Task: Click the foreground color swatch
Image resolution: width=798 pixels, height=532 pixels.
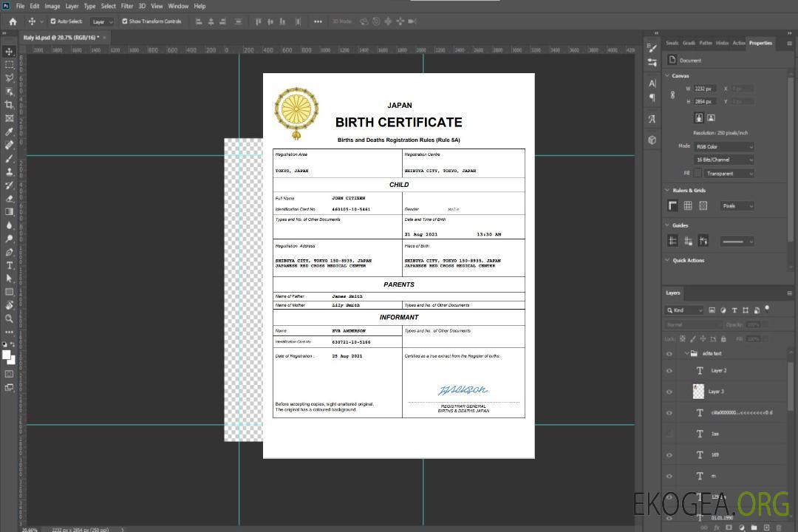Action: (6, 355)
